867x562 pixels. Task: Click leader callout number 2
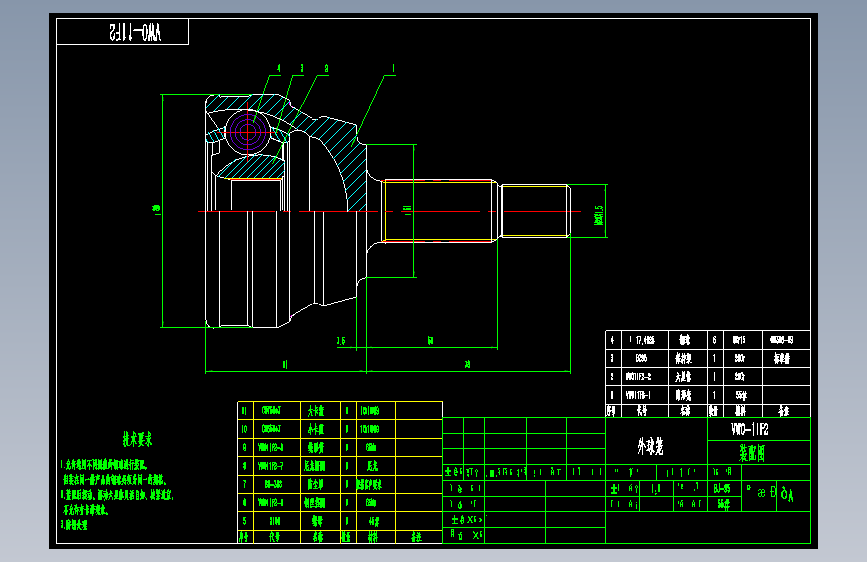(326, 69)
